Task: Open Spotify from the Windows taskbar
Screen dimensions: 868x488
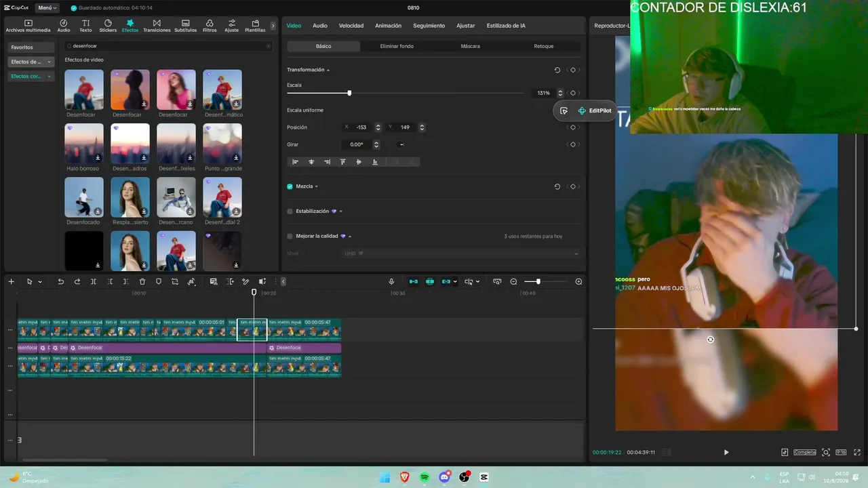Action: [x=425, y=477]
